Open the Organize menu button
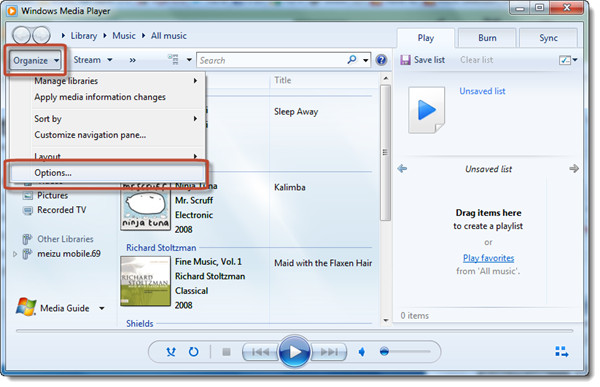 tap(36, 60)
